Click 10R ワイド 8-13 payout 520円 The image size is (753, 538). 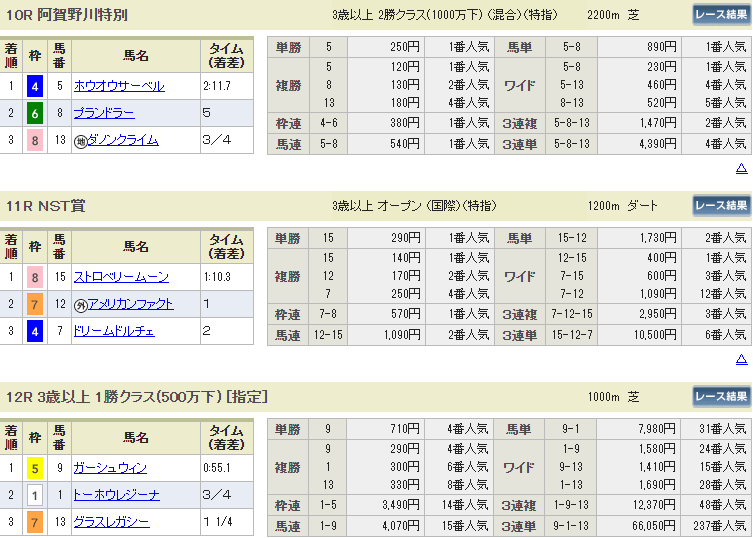pos(661,103)
